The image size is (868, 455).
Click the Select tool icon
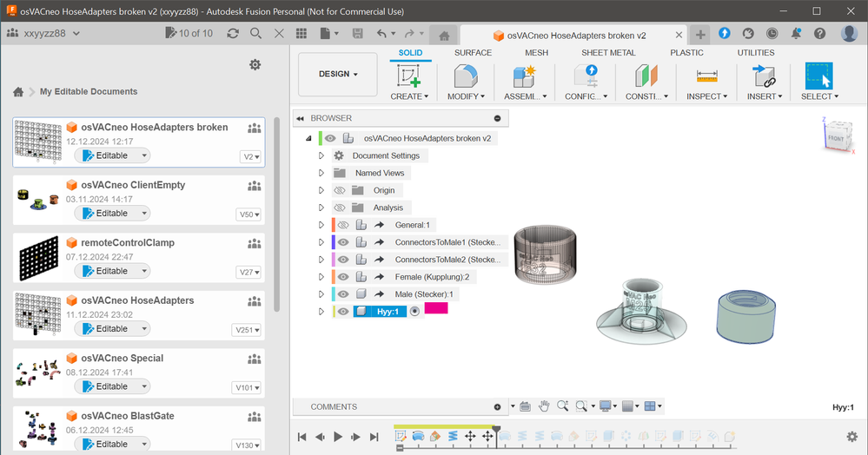tap(818, 76)
